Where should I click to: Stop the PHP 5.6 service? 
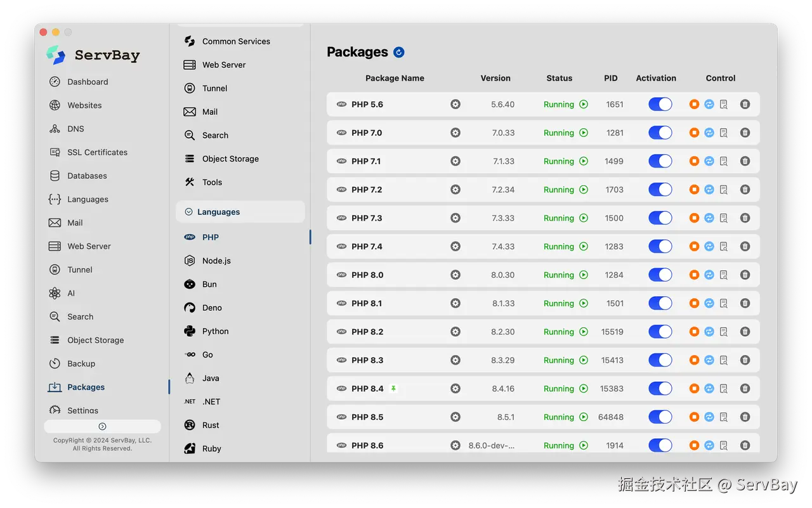point(694,104)
